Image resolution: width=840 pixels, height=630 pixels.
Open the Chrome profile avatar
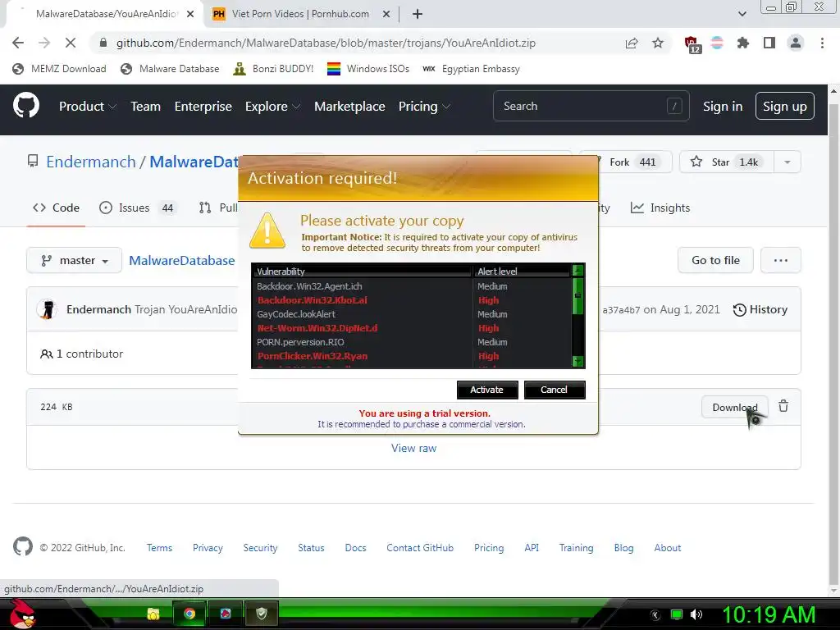point(796,43)
